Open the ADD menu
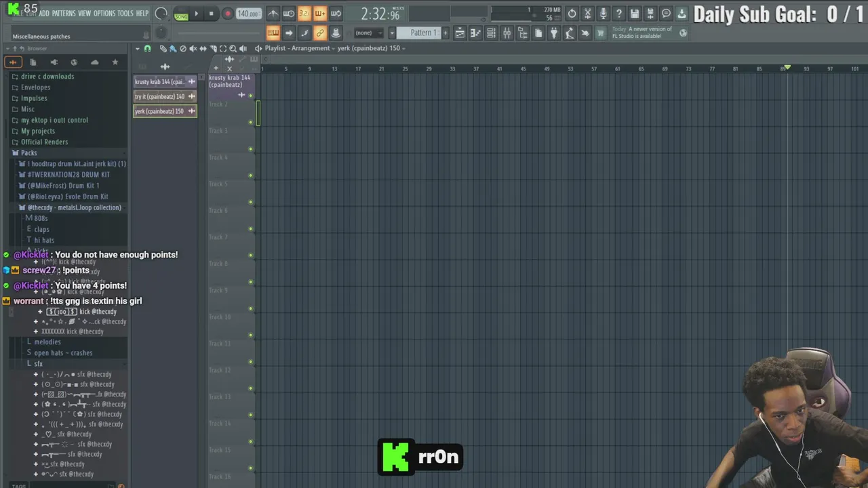 pos(44,14)
